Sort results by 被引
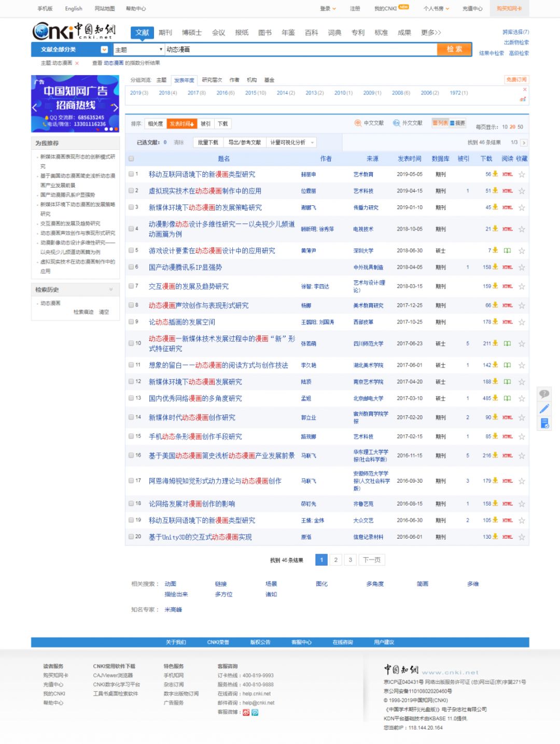The width and height of the screenshot is (560, 744). [206, 124]
